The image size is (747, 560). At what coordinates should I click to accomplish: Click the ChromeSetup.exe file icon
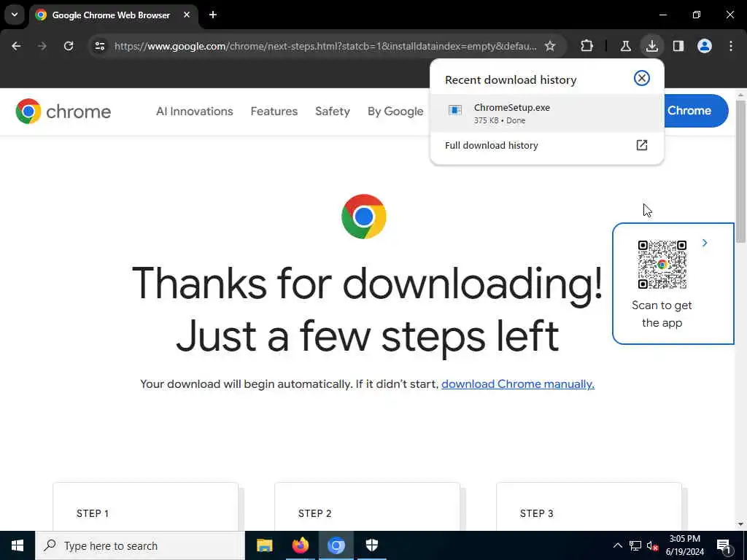point(455,111)
